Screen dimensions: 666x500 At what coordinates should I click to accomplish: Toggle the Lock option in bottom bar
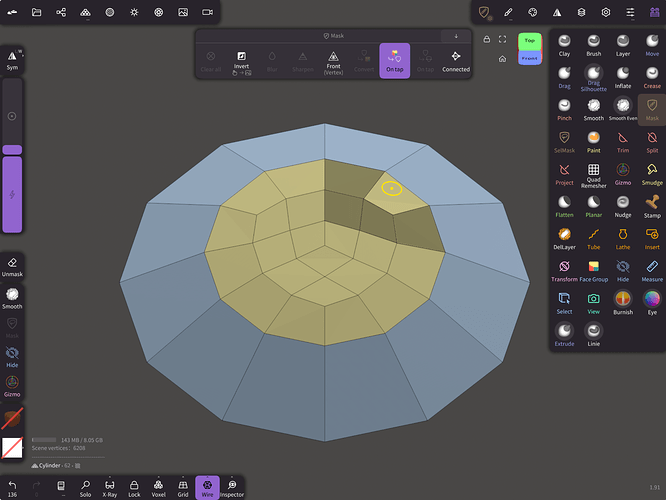click(134, 488)
